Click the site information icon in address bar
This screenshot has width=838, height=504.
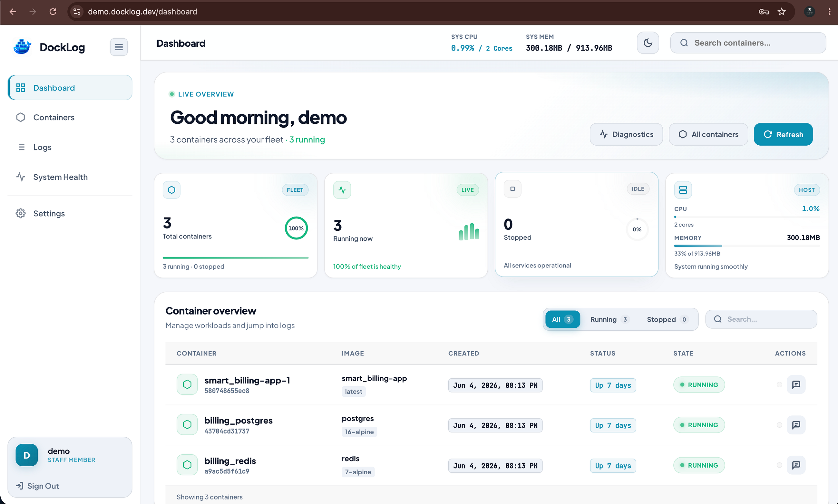(77, 12)
